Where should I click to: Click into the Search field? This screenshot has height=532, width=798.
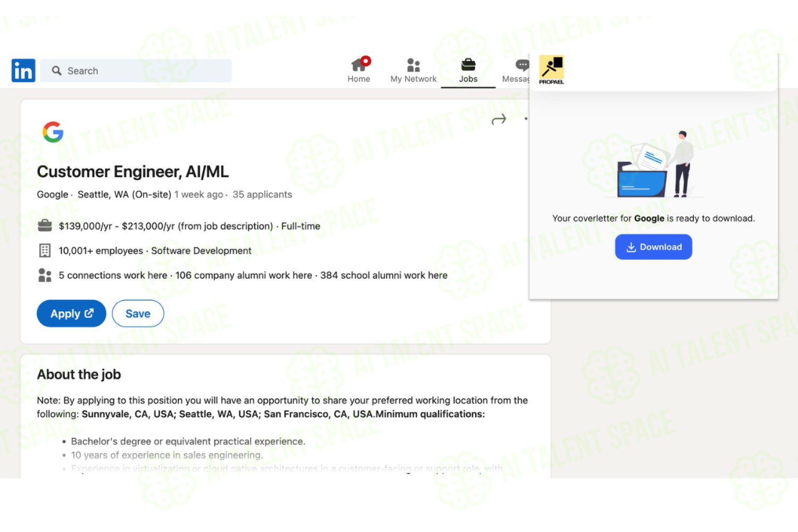coord(136,71)
